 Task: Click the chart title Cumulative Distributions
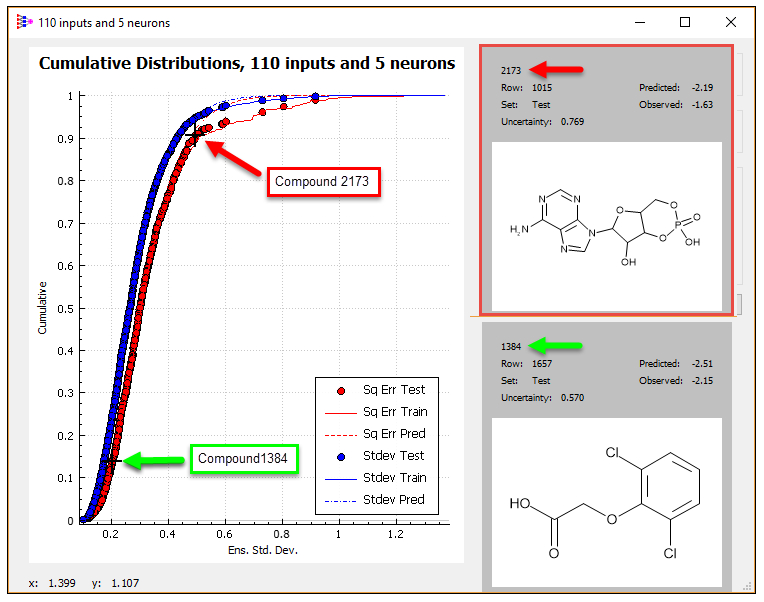[247, 63]
